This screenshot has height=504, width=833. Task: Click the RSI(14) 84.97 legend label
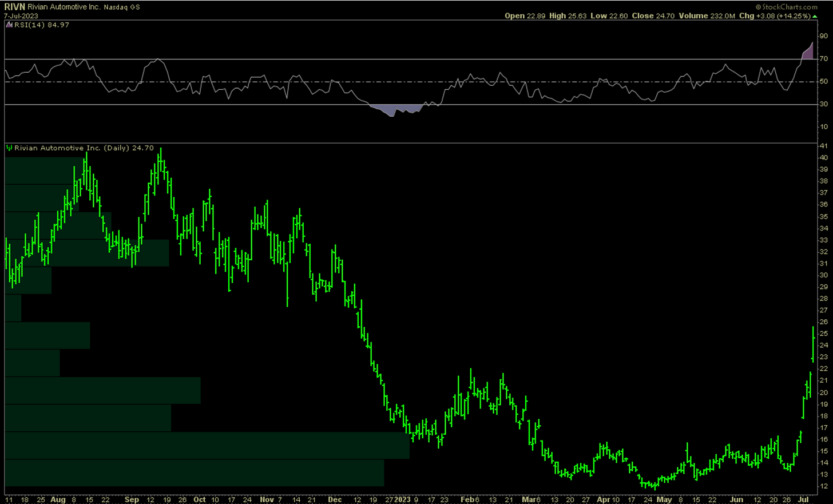41,25
